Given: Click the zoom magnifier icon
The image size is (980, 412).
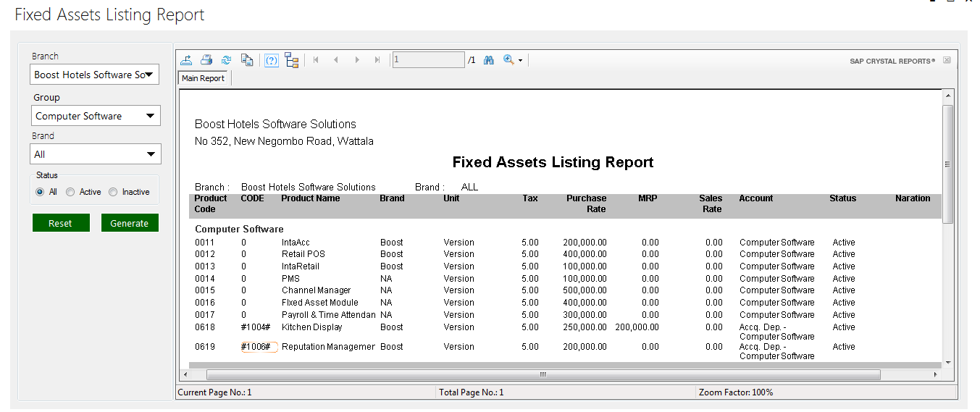Looking at the screenshot, I should pos(508,60).
